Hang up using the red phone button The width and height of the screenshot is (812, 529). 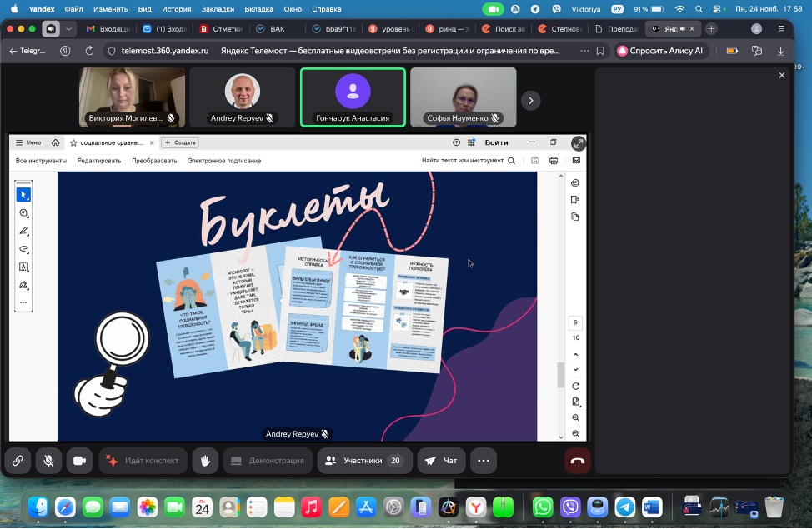pyautogui.click(x=577, y=460)
